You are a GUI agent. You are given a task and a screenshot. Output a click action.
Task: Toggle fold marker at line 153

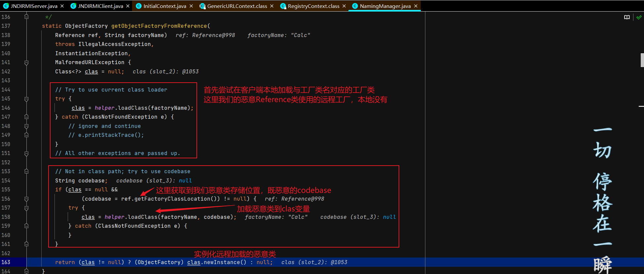(x=26, y=171)
